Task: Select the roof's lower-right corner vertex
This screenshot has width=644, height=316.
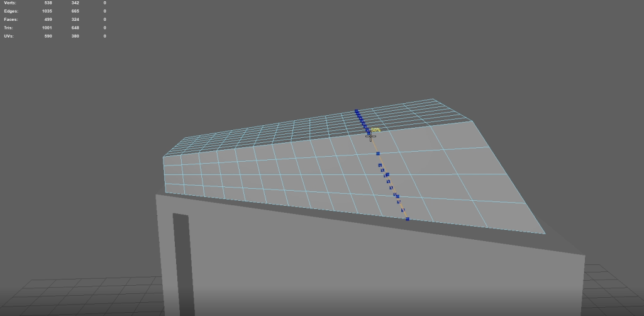Action: (x=545, y=234)
